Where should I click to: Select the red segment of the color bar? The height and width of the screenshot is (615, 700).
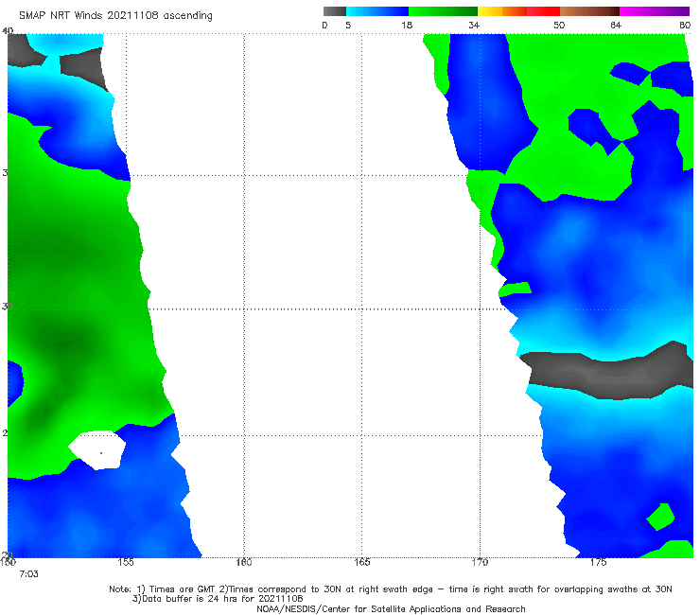pos(543,11)
